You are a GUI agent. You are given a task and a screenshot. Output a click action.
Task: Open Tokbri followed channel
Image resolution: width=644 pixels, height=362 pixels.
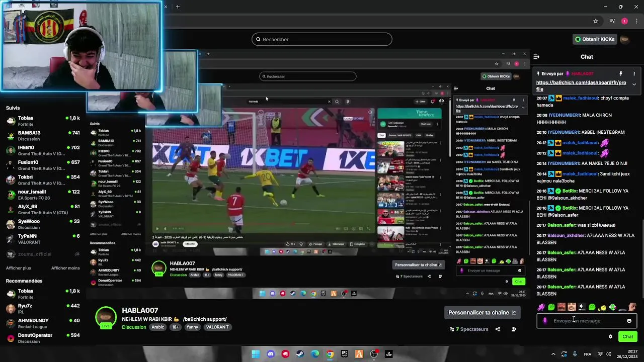(x=43, y=179)
